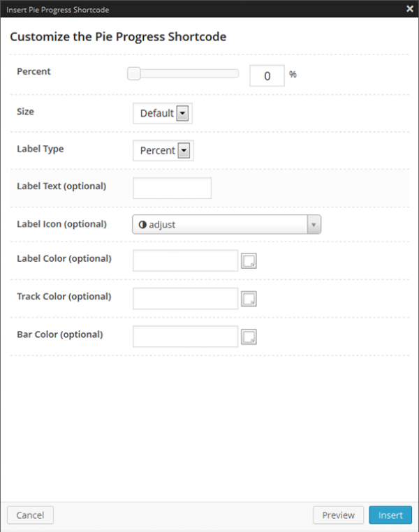Focus the Label Text input field
This screenshot has height=532, width=419.
coord(172,188)
